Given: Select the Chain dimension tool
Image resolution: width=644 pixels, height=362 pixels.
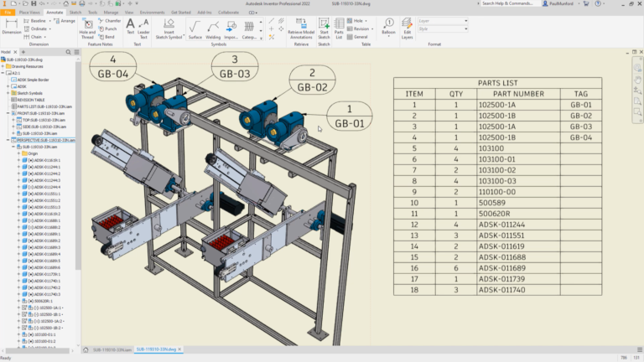Looking at the screenshot, I should tap(34, 37).
